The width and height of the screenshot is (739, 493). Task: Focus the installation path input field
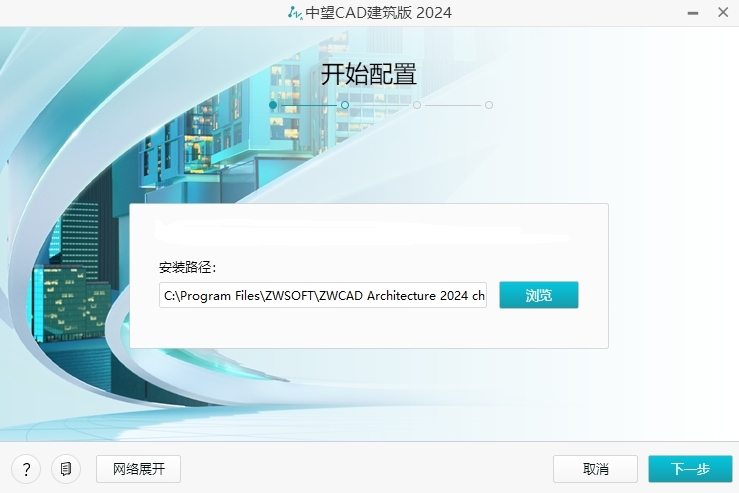point(323,295)
